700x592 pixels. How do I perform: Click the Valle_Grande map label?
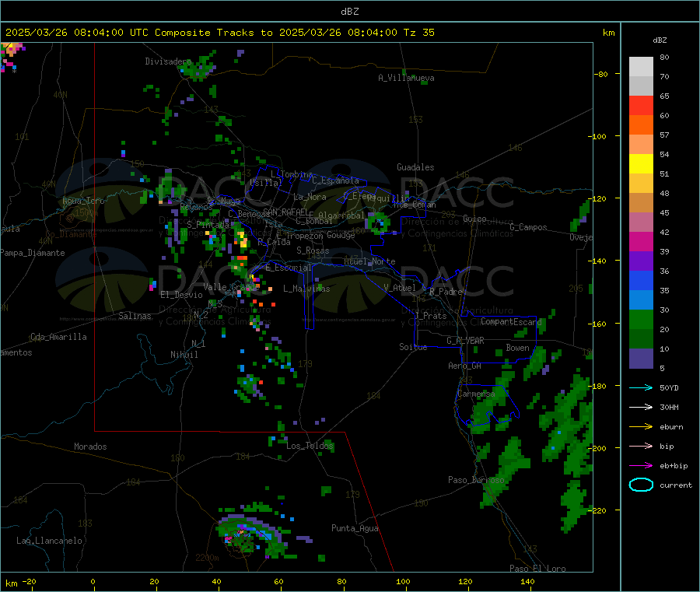(231, 287)
